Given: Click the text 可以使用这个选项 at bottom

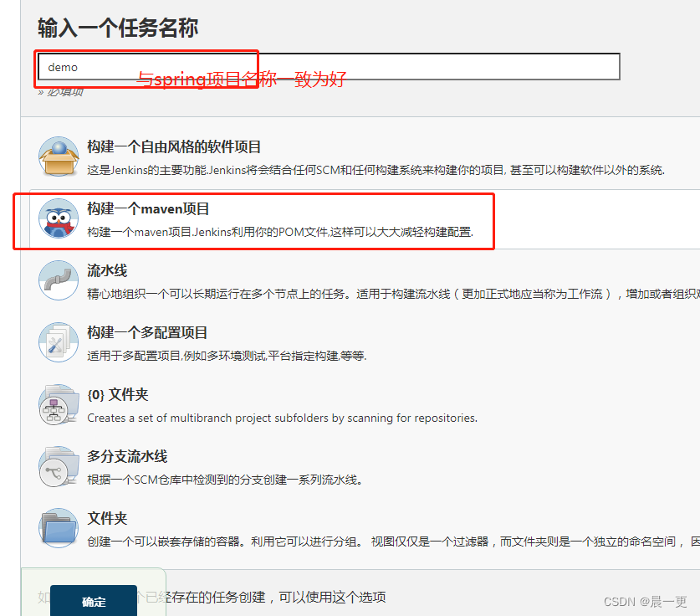Looking at the screenshot, I should pos(332,598).
